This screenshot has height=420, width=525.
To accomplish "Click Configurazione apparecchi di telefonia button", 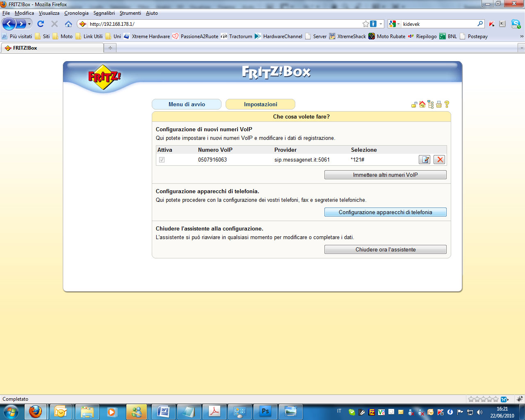I will pos(385,212).
